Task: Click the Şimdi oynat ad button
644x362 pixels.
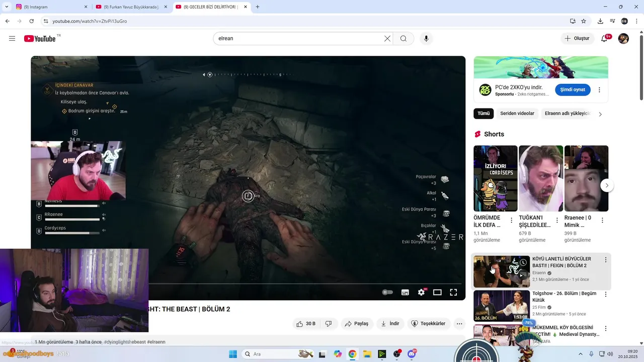Action: point(573,89)
